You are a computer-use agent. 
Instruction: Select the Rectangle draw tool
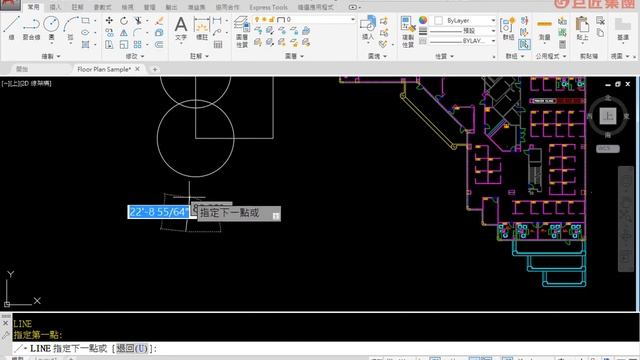[x=85, y=20]
